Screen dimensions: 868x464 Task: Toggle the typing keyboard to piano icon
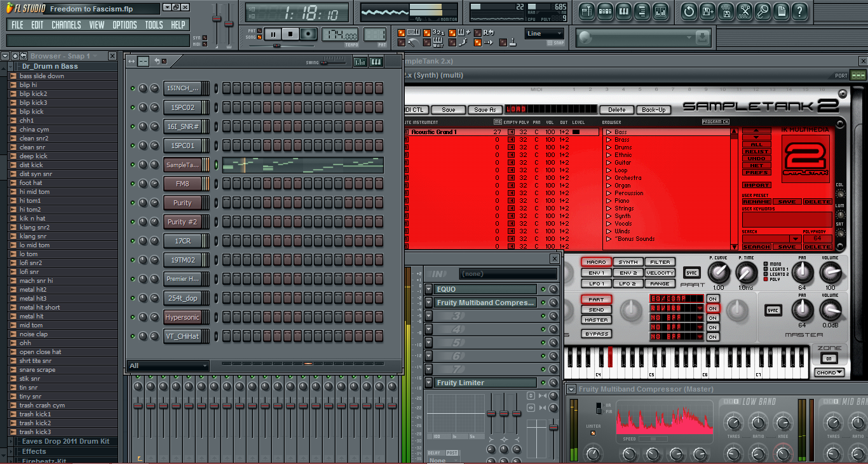pos(401,33)
